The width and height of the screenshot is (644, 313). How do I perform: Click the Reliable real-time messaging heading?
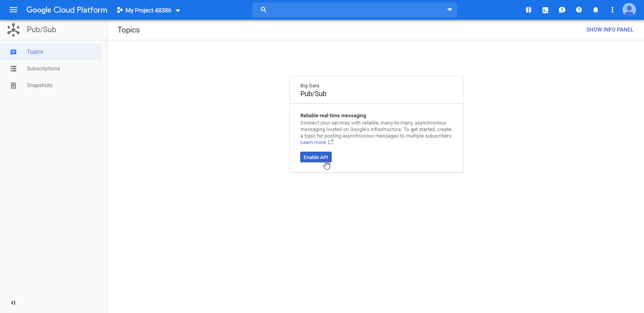click(333, 116)
